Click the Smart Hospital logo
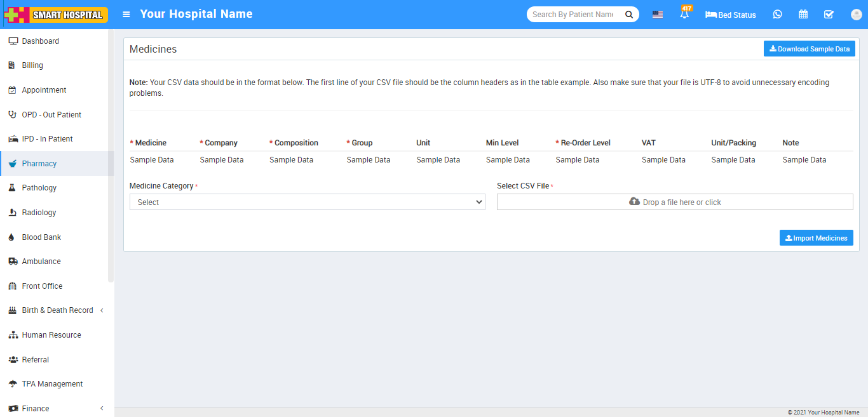The height and width of the screenshot is (417, 868). 56,15
